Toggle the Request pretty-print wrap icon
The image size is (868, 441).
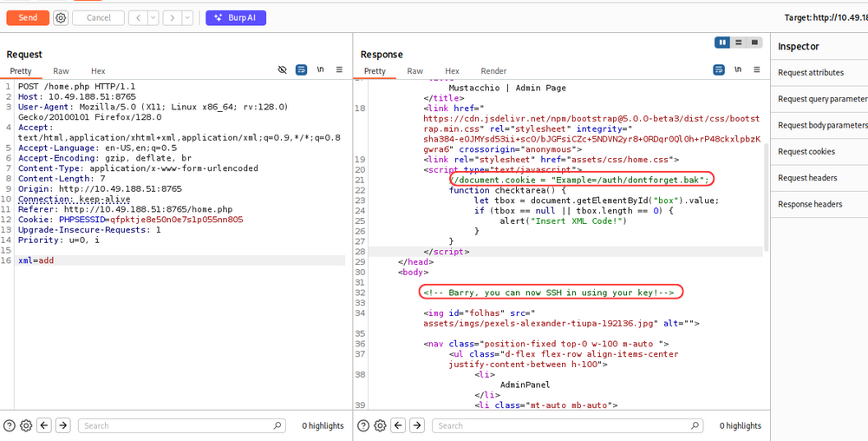(x=301, y=69)
